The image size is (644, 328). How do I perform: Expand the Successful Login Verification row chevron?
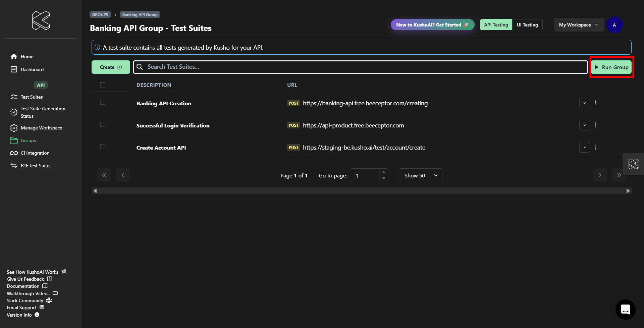tap(584, 125)
